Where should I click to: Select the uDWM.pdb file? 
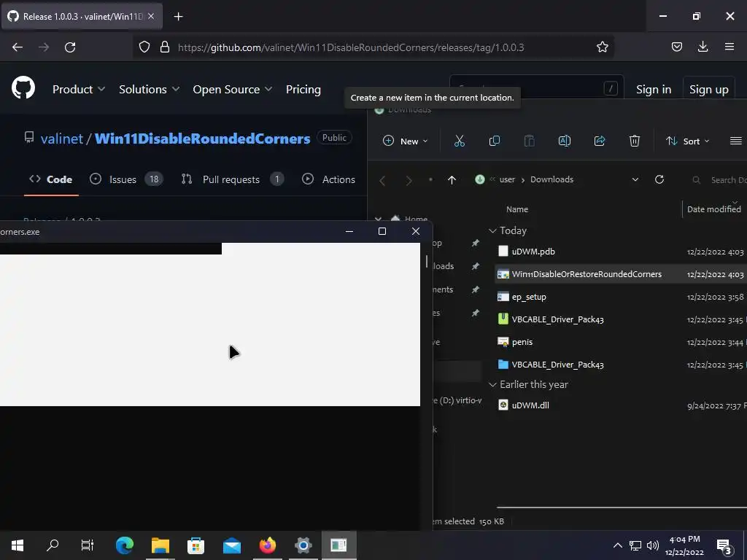point(621,252)
